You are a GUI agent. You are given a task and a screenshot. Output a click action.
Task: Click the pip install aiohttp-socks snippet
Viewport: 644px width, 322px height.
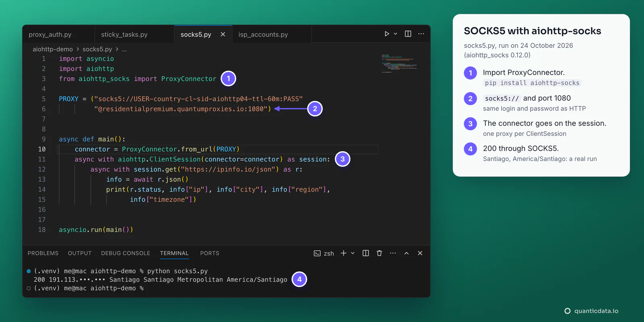coord(532,83)
